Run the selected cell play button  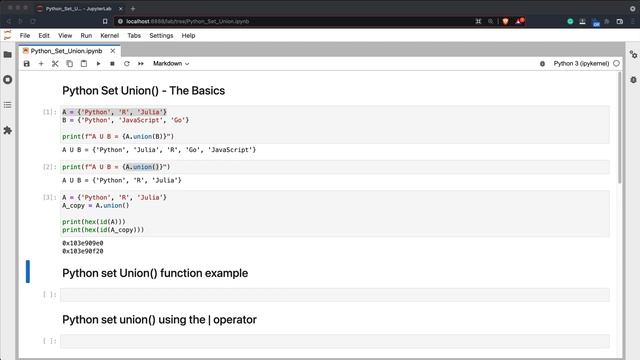pyautogui.click(x=98, y=64)
